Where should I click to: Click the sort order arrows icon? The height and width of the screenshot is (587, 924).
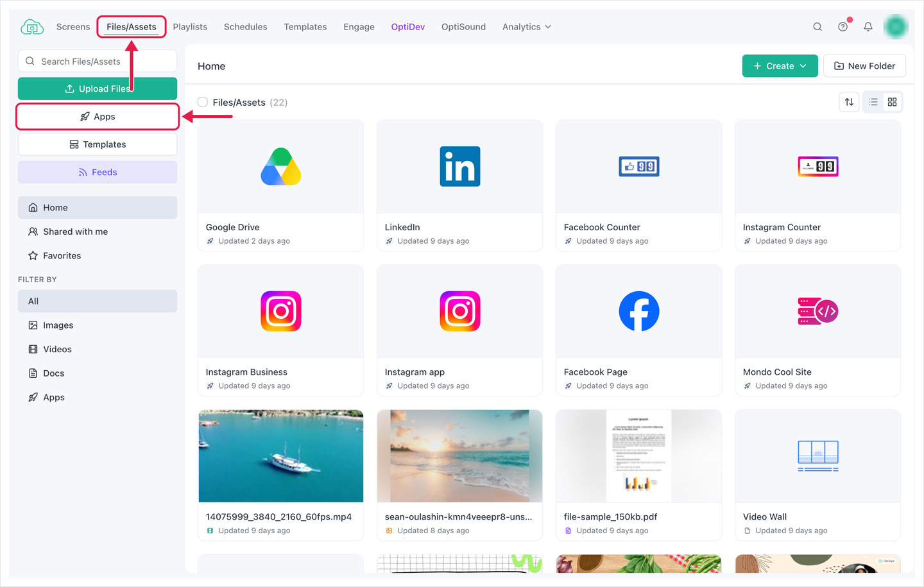click(850, 102)
